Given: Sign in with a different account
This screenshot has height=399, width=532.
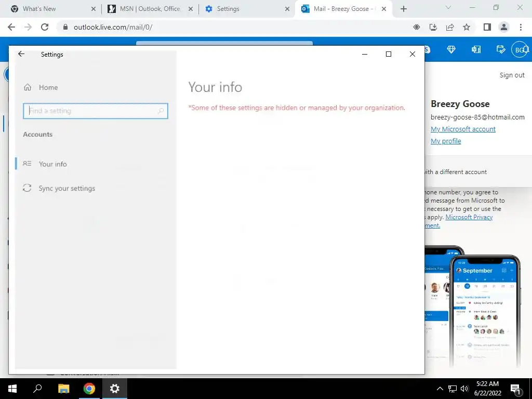Looking at the screenshot, I should click(456, 171).
